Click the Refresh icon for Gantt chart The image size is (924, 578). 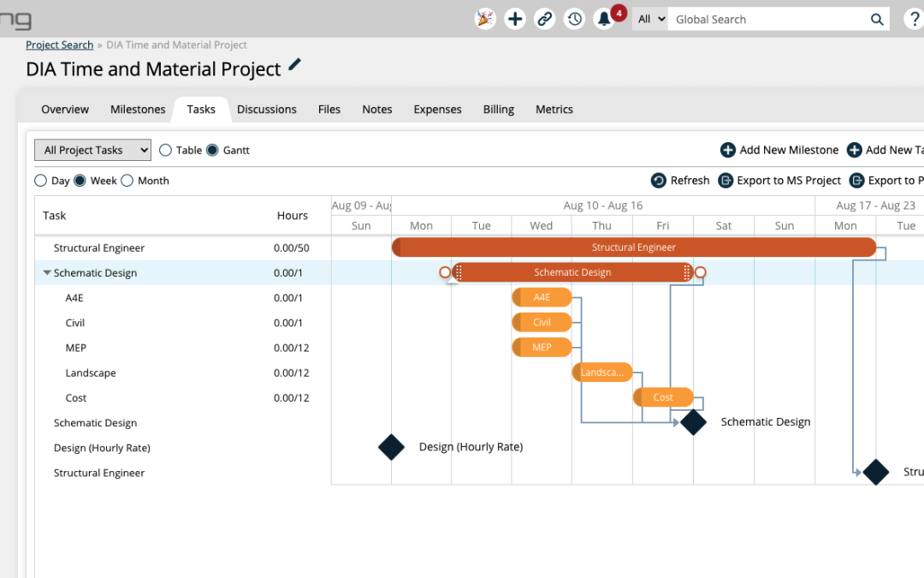pos(659,181)
